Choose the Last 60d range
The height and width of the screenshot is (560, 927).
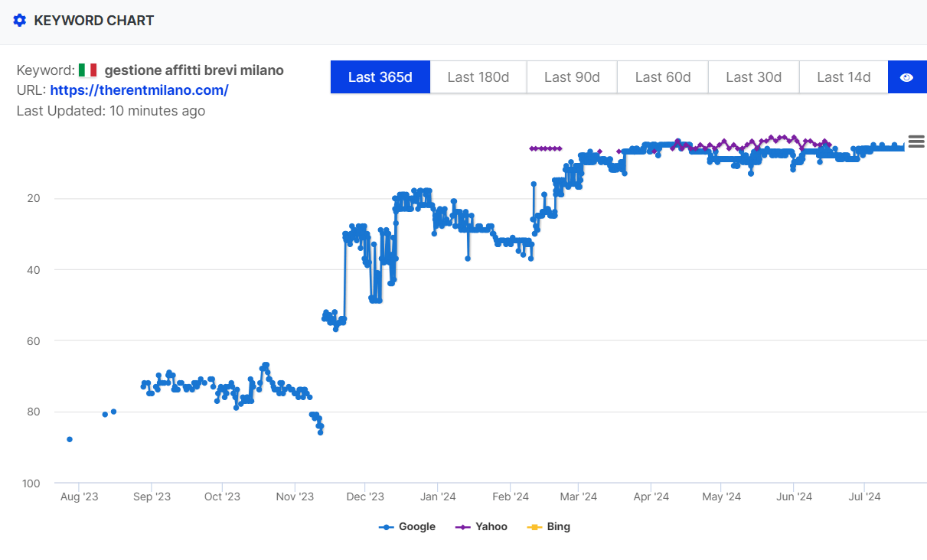pos(663,77)
